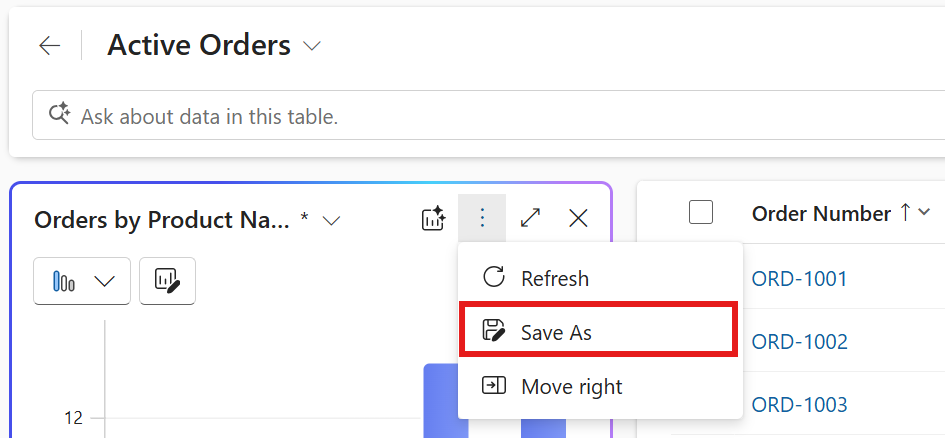Image resolution: width=945 pixels, height=438 pixels.
Task: Click the Move right arrow icon
Action: (x=493, y=386)
